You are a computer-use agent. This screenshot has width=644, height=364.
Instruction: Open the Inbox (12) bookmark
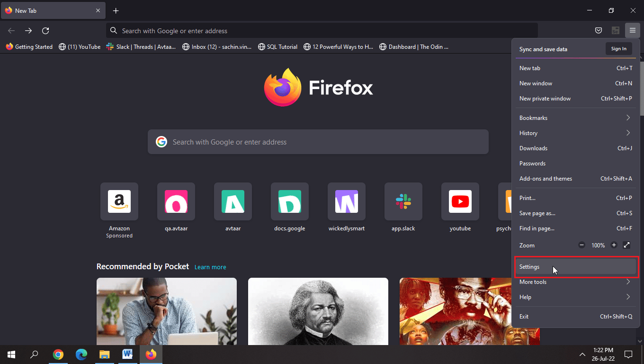(x=217, y=46)
